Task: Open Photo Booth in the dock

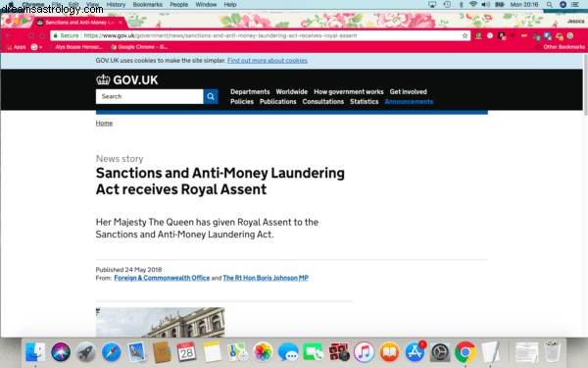Action: [x=339, y=352]
